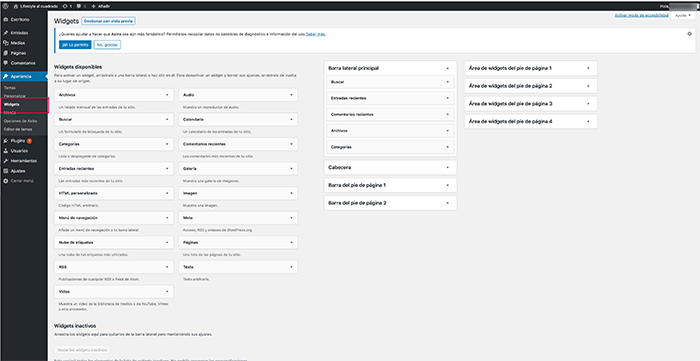Follow the Saber más link
This screenshot has width=700, height=361.
pos(316,34)
